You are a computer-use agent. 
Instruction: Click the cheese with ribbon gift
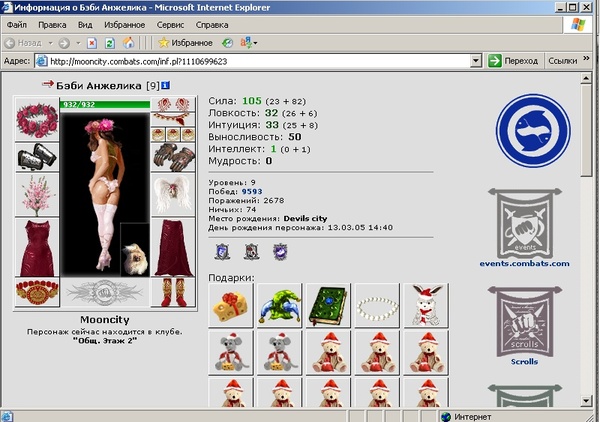[x=231, y=305]
